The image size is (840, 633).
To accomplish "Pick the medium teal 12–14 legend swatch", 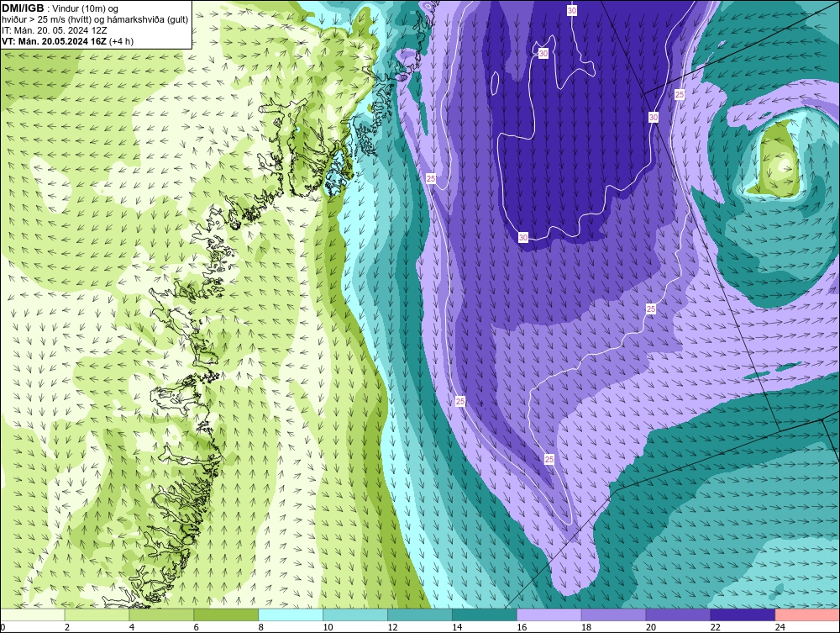I will tap(420, 615).
